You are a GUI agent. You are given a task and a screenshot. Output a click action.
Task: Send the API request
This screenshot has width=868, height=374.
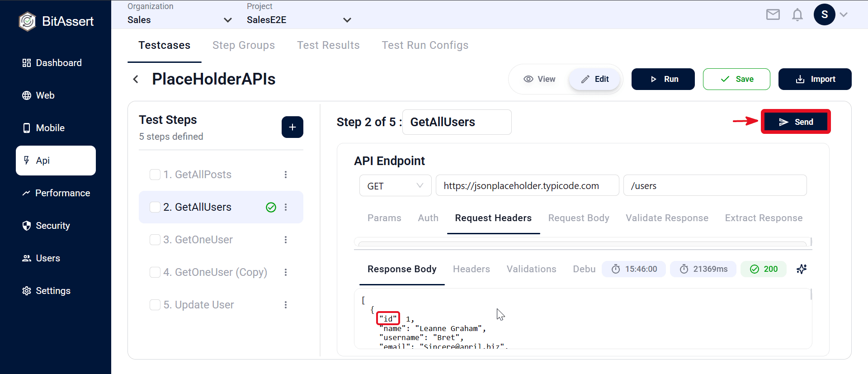(796, 122)
